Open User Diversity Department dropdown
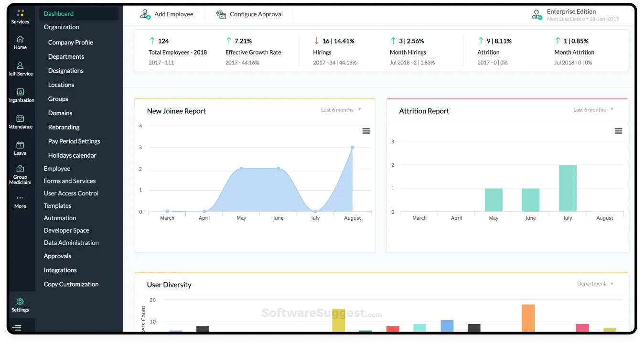 [x=595, y=284]
